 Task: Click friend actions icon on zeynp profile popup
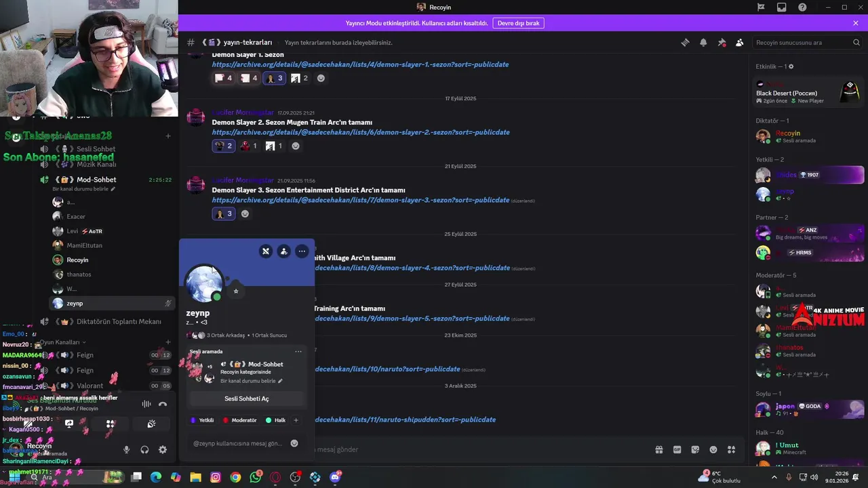pyautogui.click(x=283, y=251)
